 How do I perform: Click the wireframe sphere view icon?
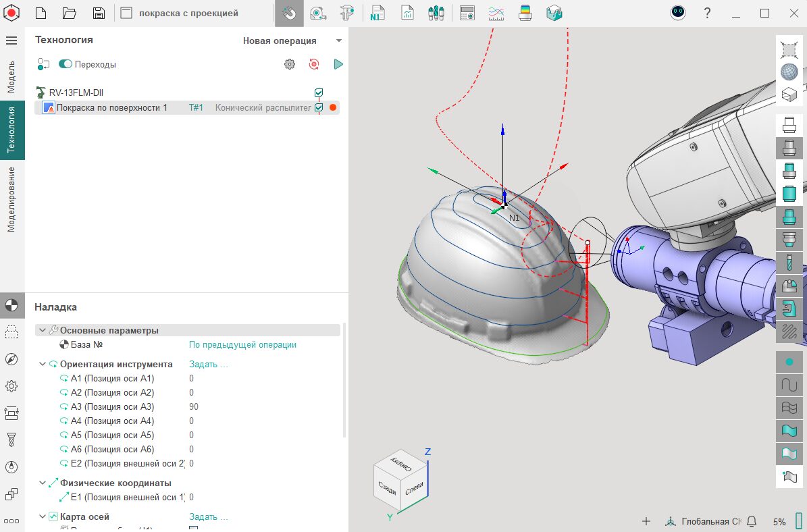[789, 72]
